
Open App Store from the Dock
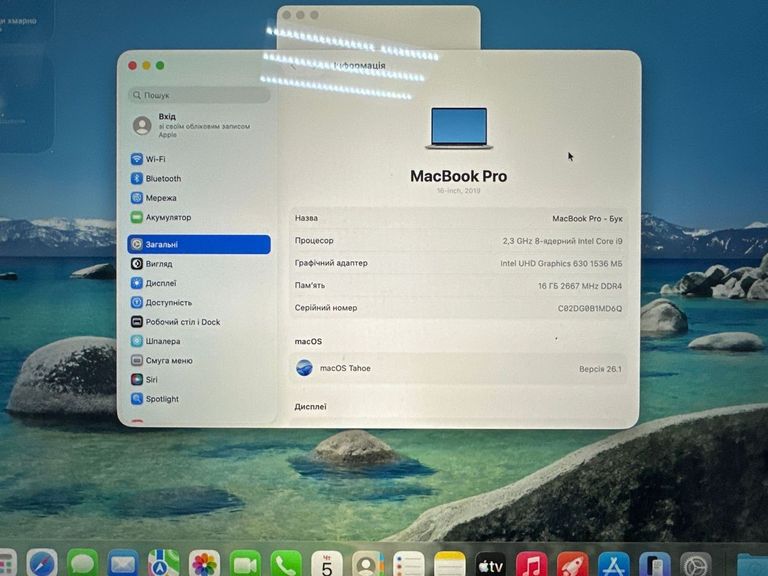[x=613, y=564]
